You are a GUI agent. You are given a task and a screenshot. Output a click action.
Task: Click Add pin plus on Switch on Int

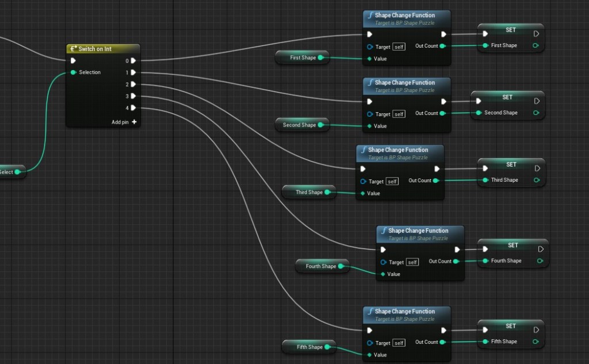(134, 122)
